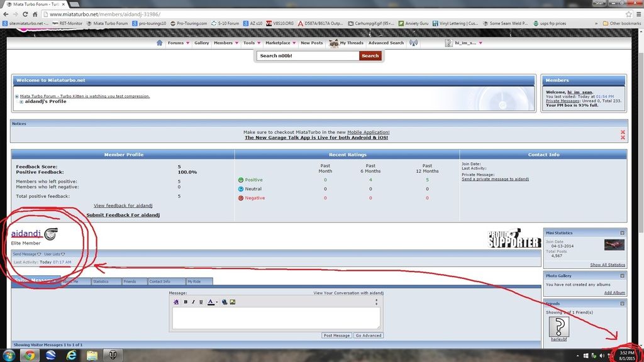Screen dimensions: 644x362
Task: Click the Post Message button
Action: pyautogui.click(x=336, y=336)
